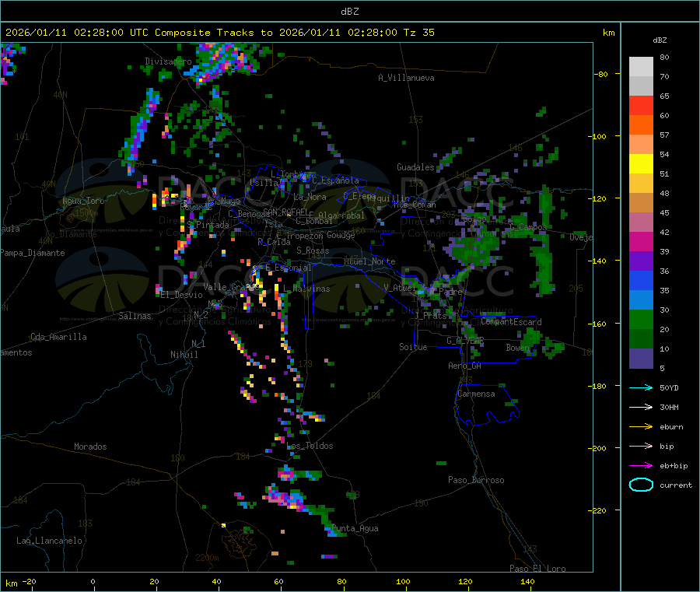Click the -80 km vertical axis tick

[601, 74]
